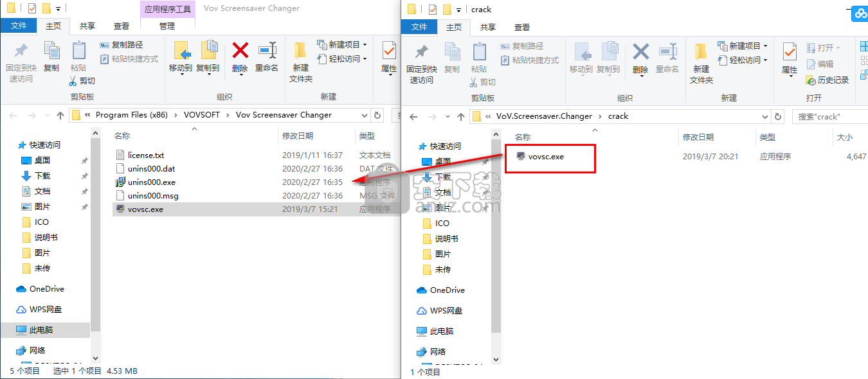Click the Copy (复制) icon in left window ribbon
This screenshot has width=868, height=379.
51,51
